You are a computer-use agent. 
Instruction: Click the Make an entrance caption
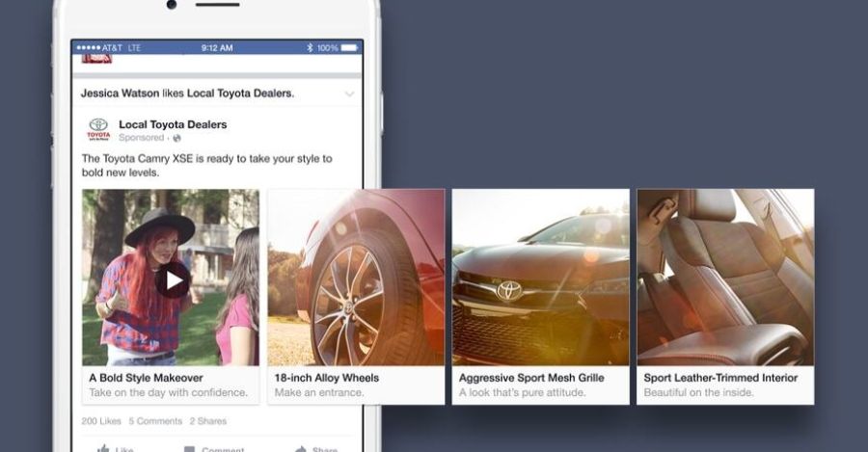pyautogui.click(x=319, y=392)
